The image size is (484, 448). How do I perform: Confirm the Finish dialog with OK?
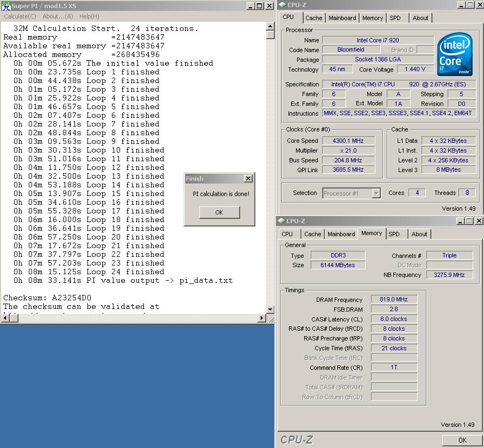click(219, 212)
